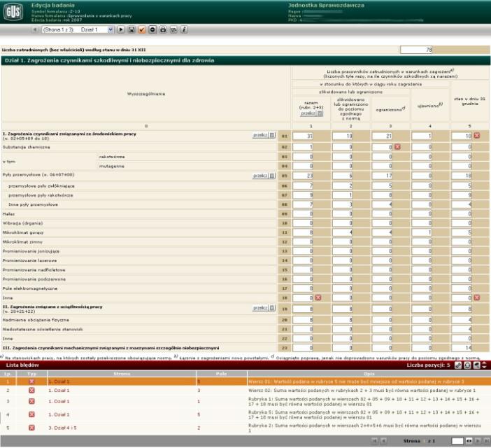The height and width of the screenshot is (448, 491).
Task: Click refresh icon in the error list header
Action: click(x=467, y=365)
